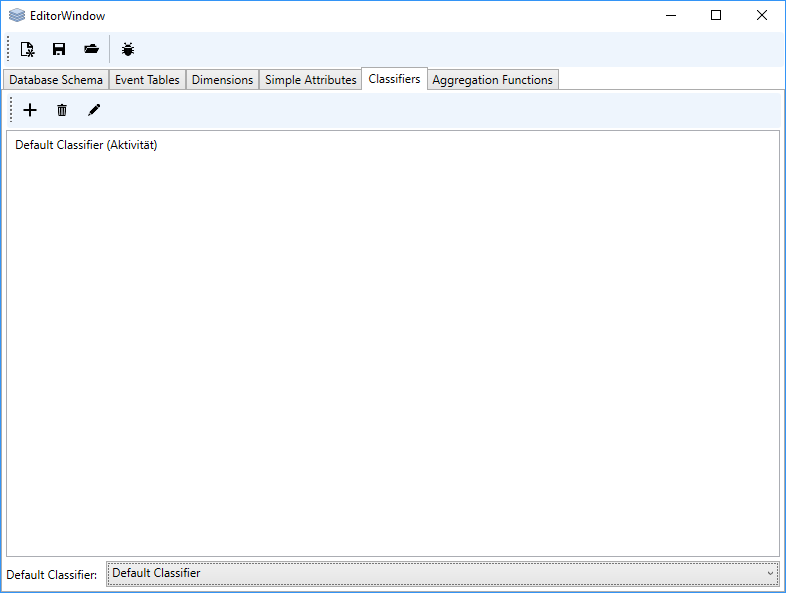The width and height of the screenshot is (800, 600).
Task: Click the EditorWindow app icon in title bar
Action: click(x=17, y=16)
